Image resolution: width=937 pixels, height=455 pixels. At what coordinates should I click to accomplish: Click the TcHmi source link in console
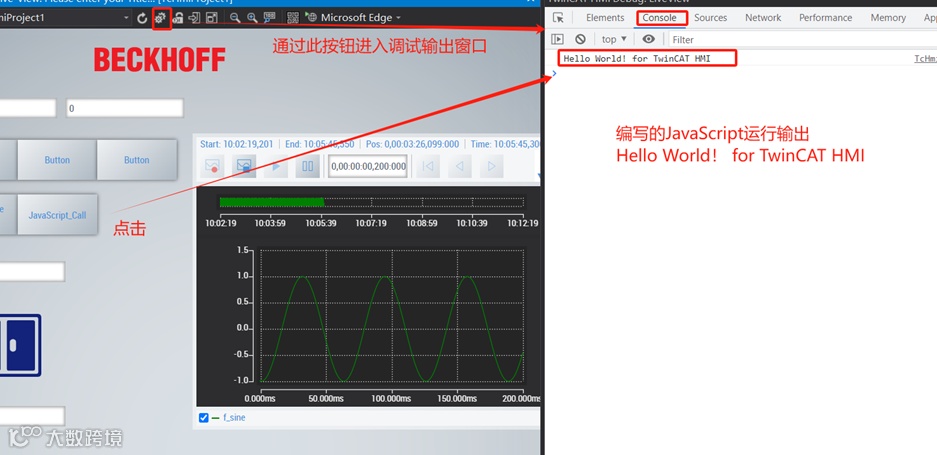925,58
